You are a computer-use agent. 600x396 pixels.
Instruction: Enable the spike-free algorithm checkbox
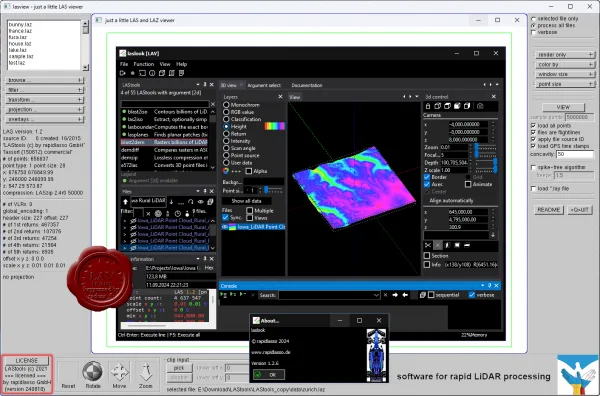pyautogui.click(x=533, y=167)
